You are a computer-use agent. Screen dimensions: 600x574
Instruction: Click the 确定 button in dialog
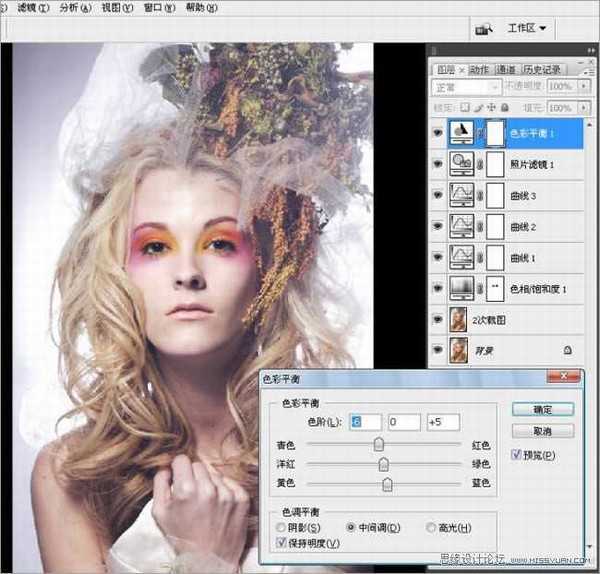[x=541, y=409]
